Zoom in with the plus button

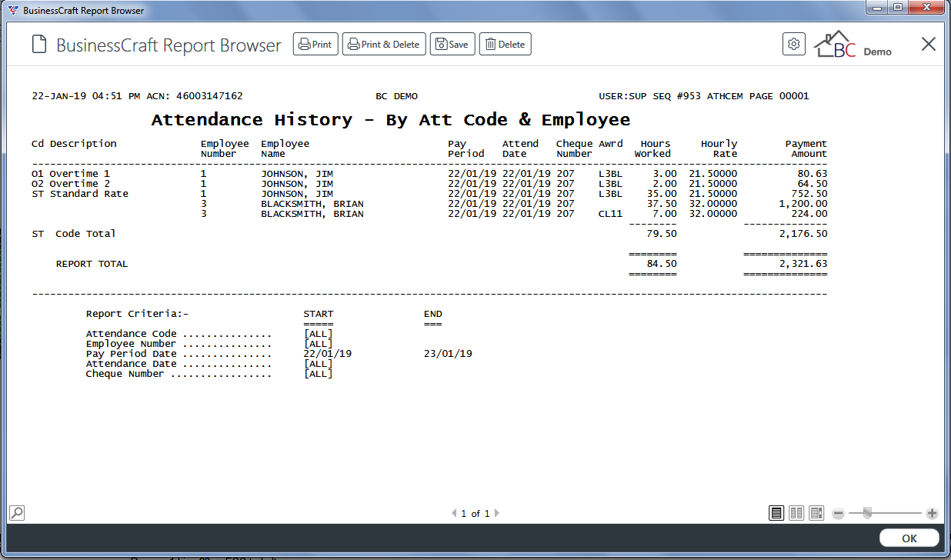click(x=932, y=513)
